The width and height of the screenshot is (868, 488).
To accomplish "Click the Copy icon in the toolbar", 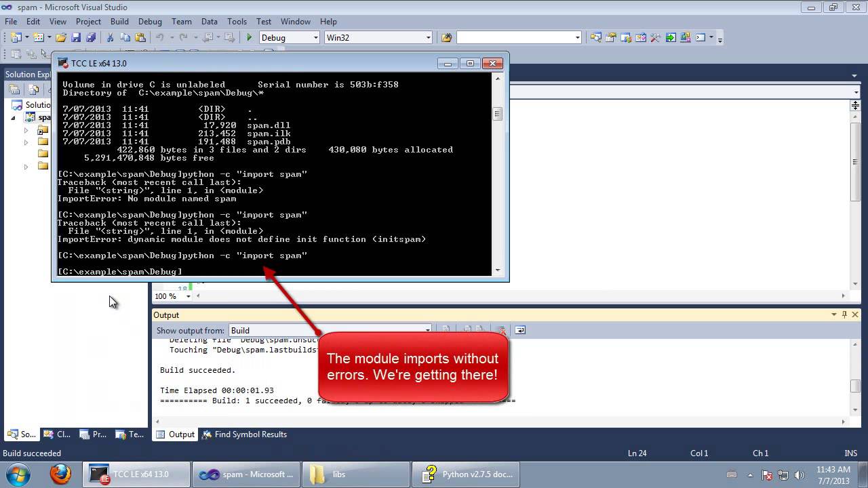I will (x=125, y=38).
